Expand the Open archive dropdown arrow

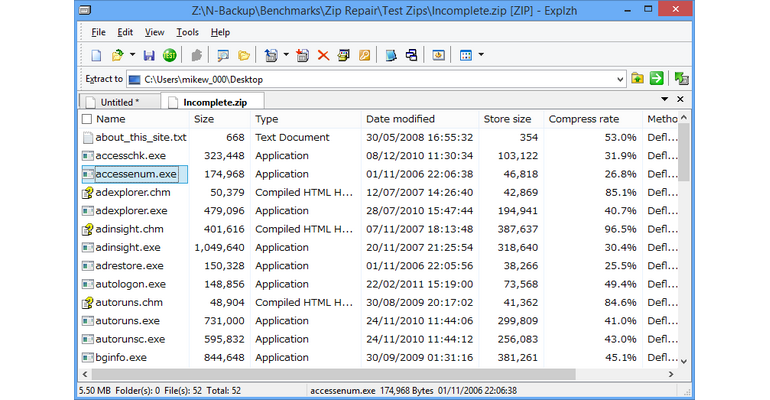tap(132, 55)
